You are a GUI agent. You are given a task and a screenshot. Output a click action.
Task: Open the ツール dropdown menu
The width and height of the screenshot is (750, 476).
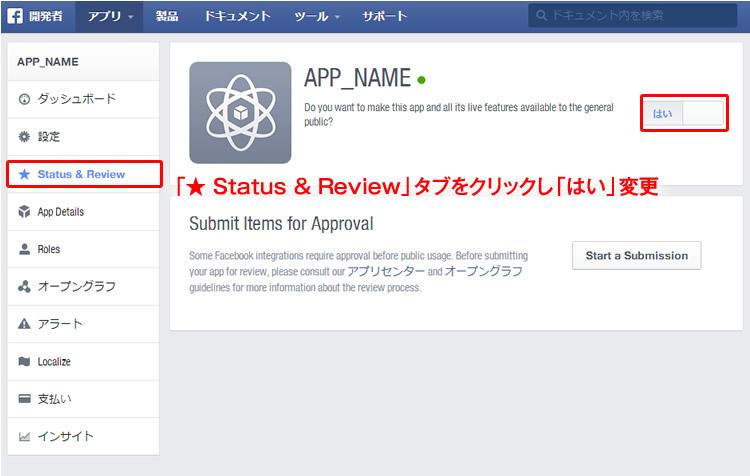[317, 16]
